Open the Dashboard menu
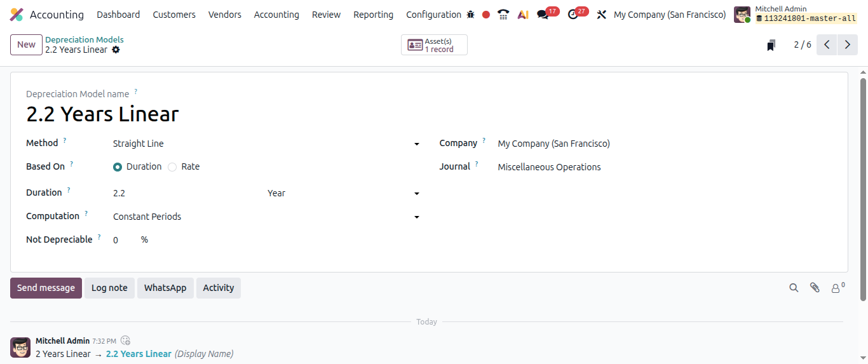This screenshot has width=868, height=364. (118, 15)
